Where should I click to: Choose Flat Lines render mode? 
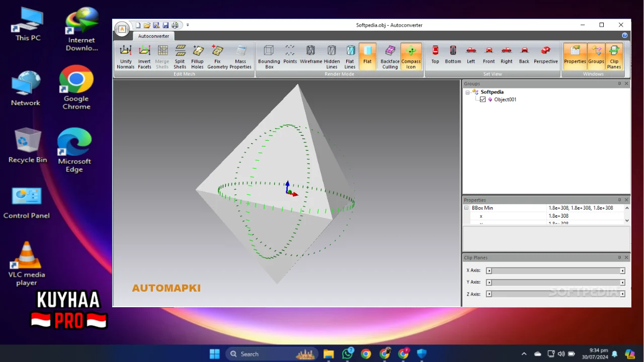350,56
